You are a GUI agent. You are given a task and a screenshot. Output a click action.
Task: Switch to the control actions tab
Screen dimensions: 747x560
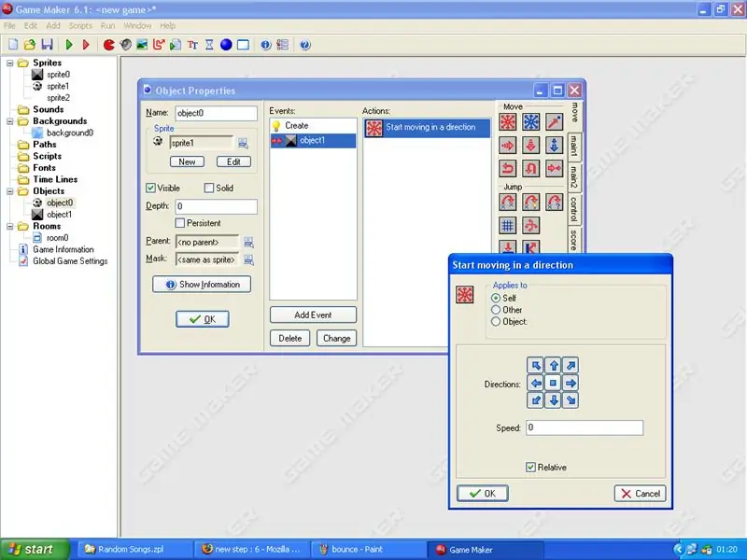click(574, 209)
